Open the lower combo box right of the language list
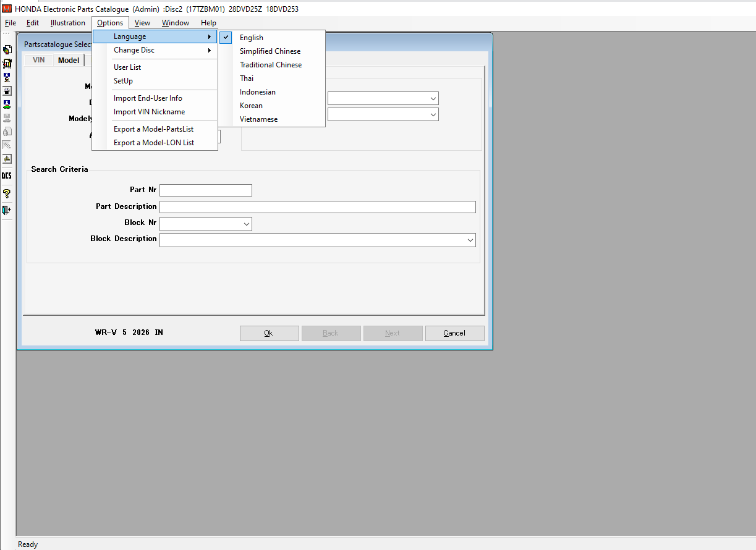Viewport: 756px width, 550px height. 383,115
